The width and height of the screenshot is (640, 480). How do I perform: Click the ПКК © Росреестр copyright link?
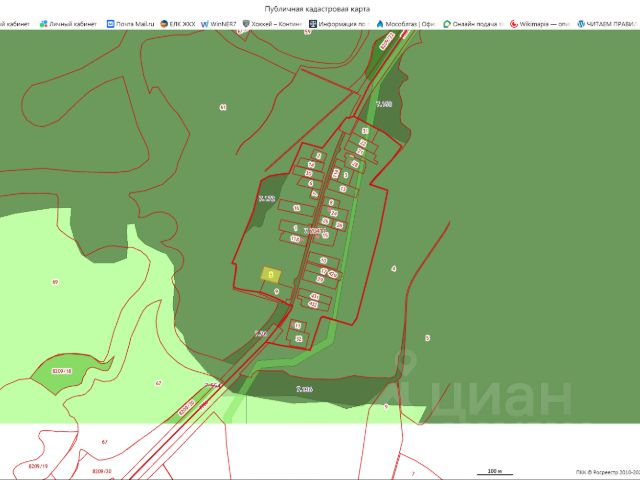pos(608,472)
